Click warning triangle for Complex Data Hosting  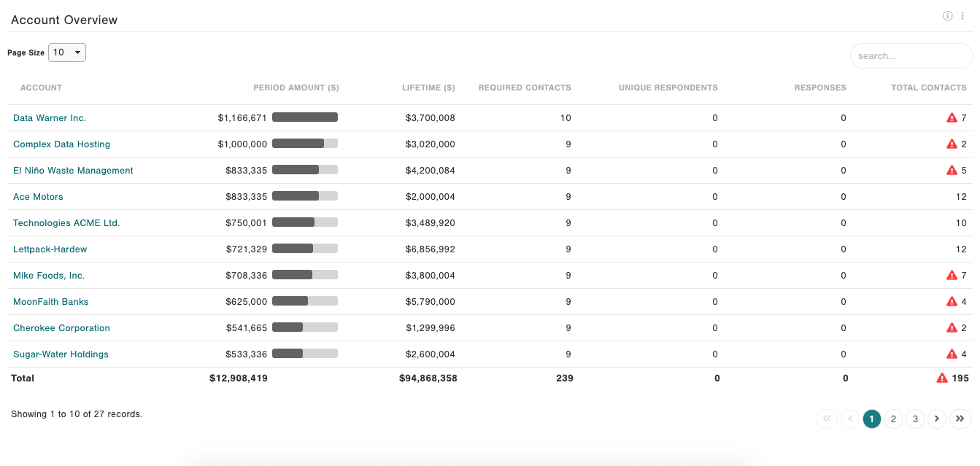coord(952,144)
